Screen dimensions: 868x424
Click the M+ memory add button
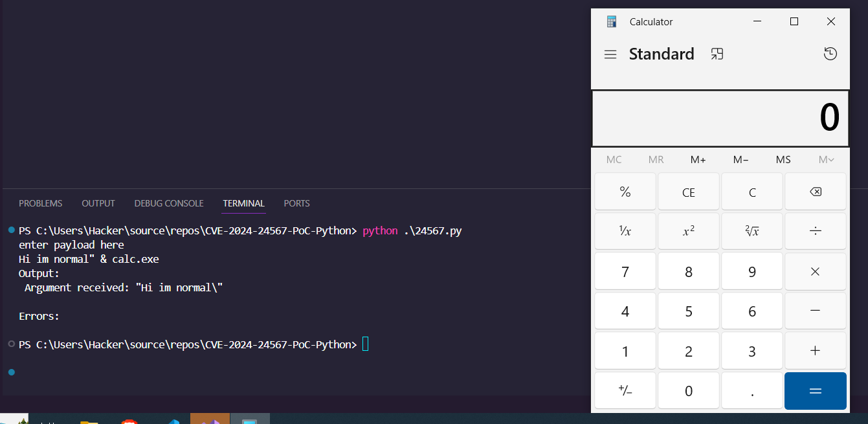pyautogui.click(x=698, y=160)
